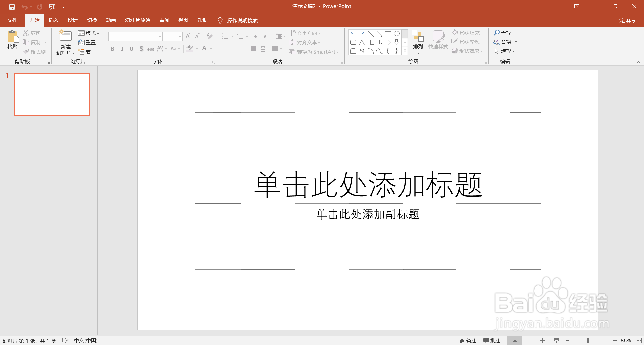Click the Arrange (排列) icon
The width and height of the screenshot is (644, 345).
coord(418,36)
